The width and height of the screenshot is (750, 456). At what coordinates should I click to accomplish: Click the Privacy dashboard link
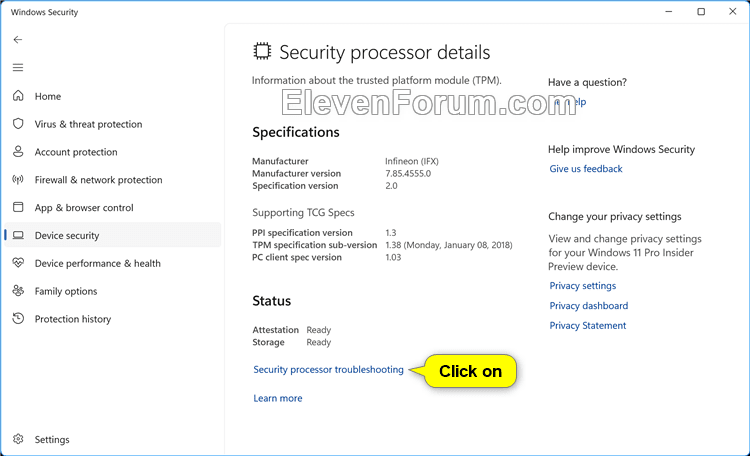[x=588, y=305]
